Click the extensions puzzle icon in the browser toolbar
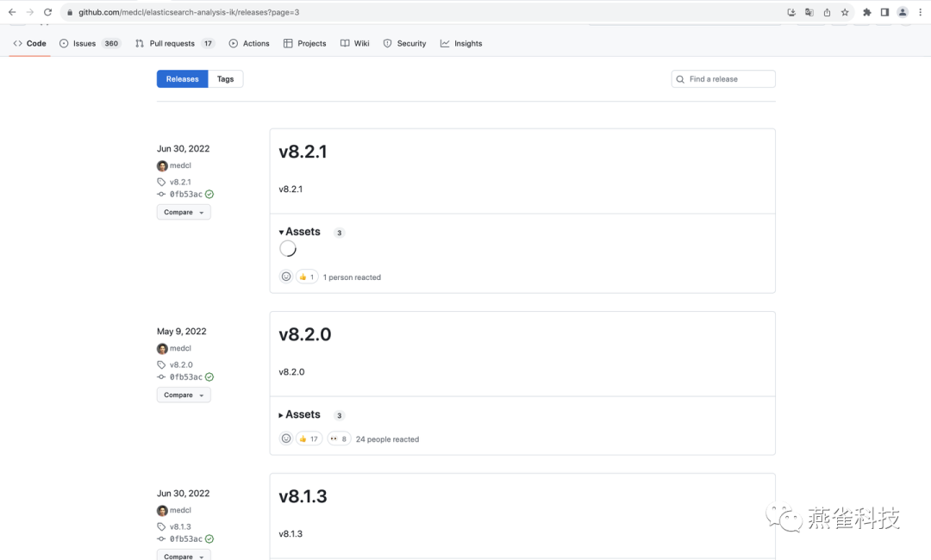This screenshot has width=931, height=560. coord(865,13)
